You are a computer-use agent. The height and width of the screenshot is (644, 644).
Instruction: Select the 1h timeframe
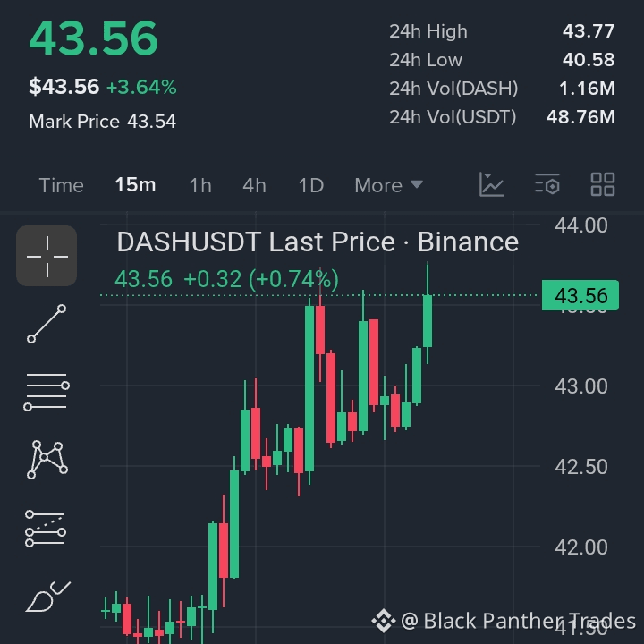pos(200,185)
